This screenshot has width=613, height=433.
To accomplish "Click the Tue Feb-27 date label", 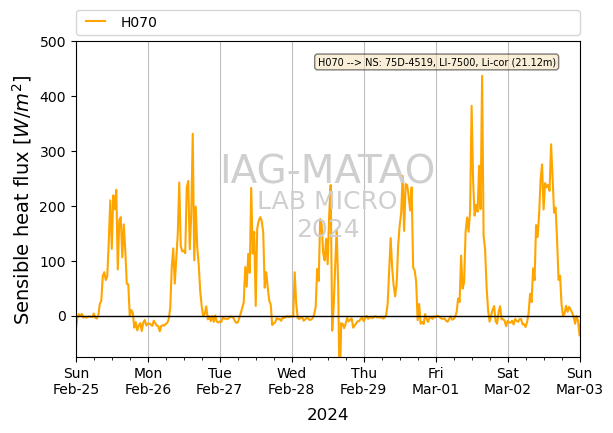I will pyautogui.click(x=219, y=381).
